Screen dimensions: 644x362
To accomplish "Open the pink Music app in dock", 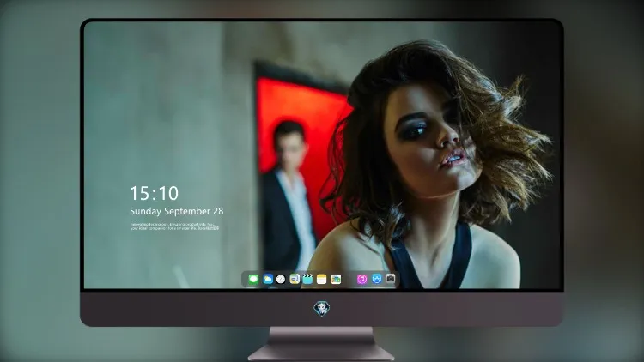I will (x=361, y=279).
